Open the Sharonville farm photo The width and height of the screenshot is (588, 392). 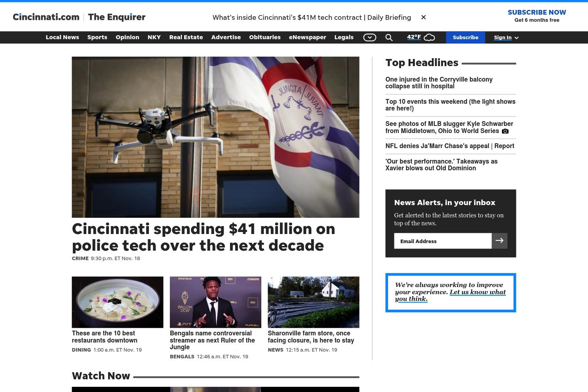tap(313, 302)
